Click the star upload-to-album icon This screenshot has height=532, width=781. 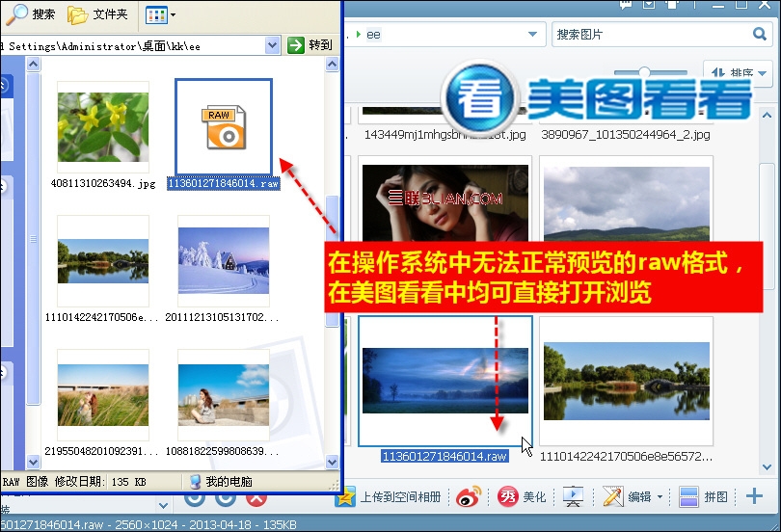click(x=344, y=497)
